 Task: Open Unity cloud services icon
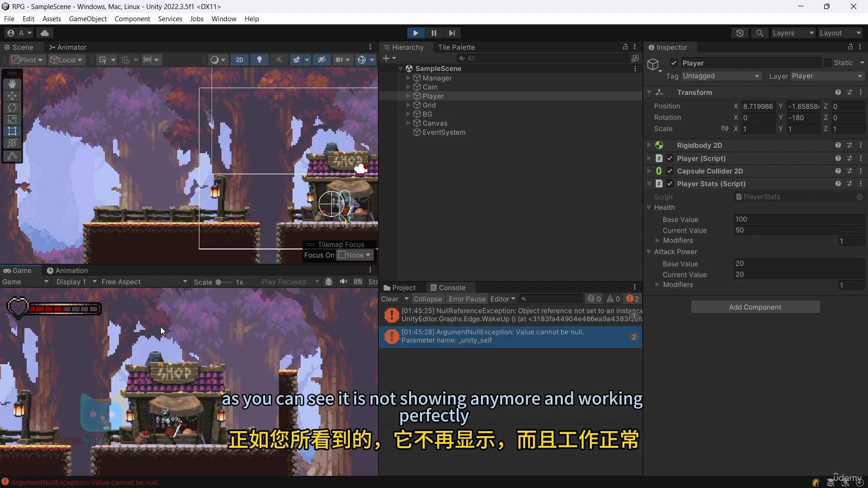click(45, 33)
